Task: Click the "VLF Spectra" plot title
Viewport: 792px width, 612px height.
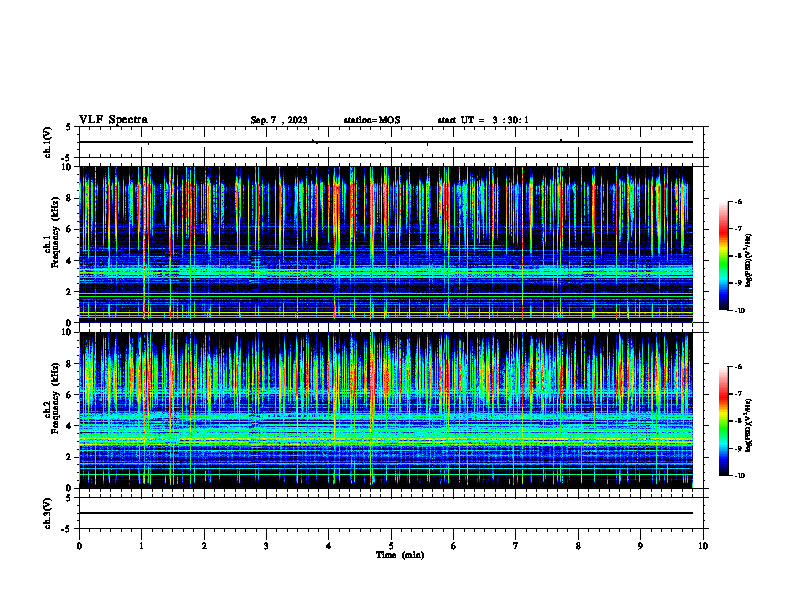Action: click(113, 120)
